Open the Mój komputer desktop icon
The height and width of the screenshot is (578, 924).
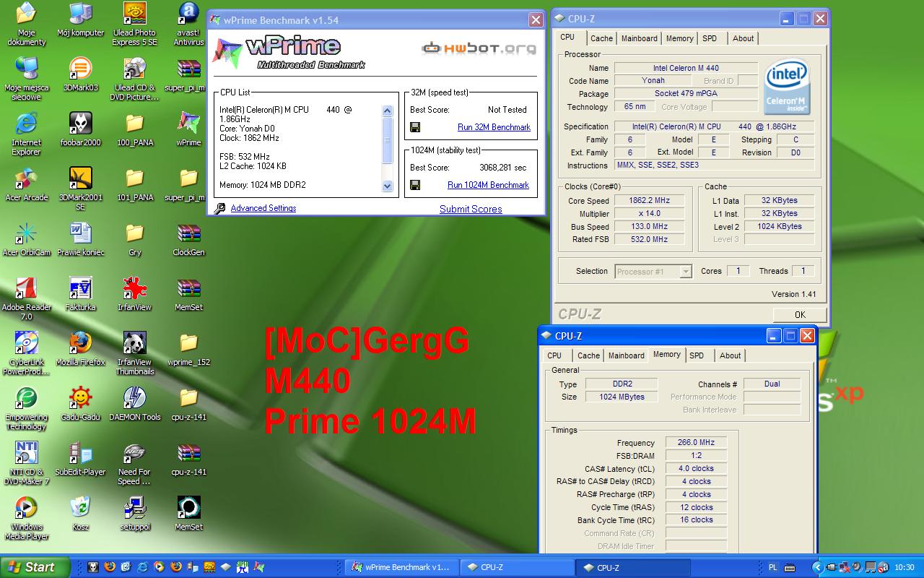coord(80,20)
